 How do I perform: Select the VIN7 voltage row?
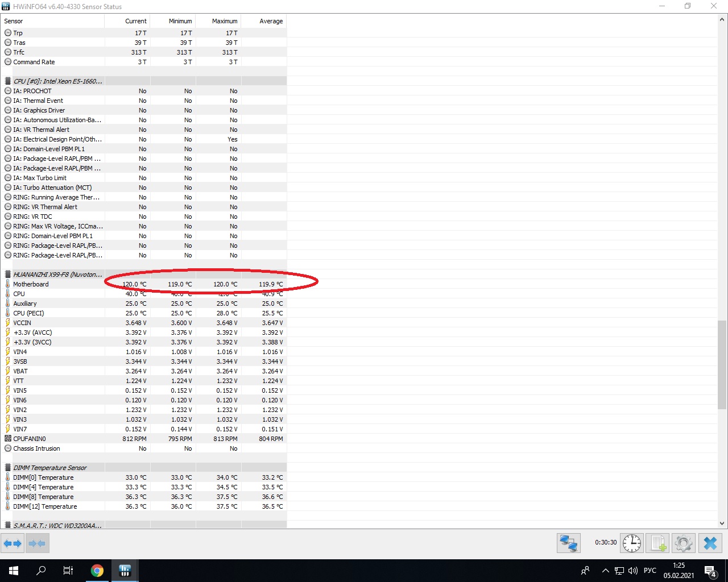coord(144,429)
